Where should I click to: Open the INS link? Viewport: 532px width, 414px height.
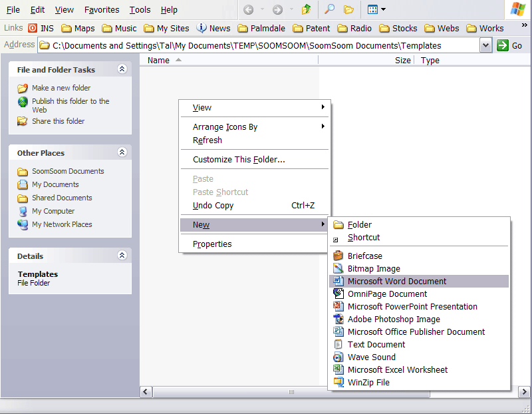[41, 28]
